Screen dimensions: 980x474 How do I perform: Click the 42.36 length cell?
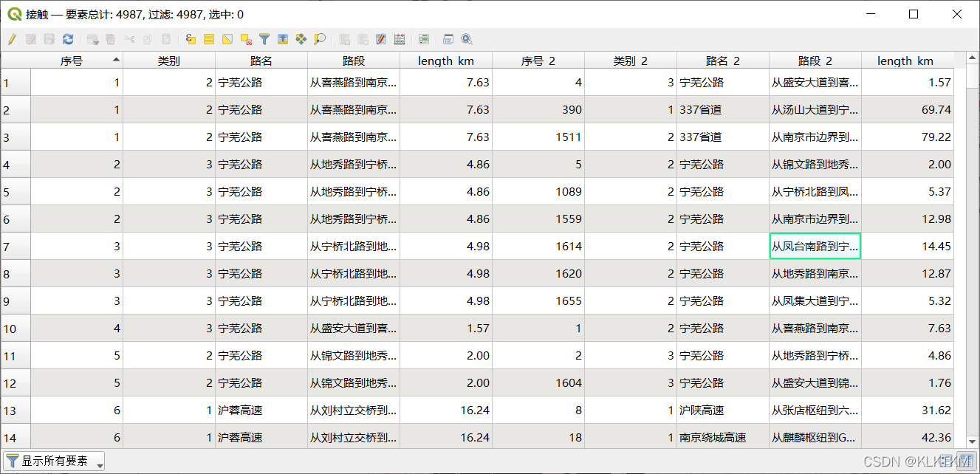[x=908, y=437]
